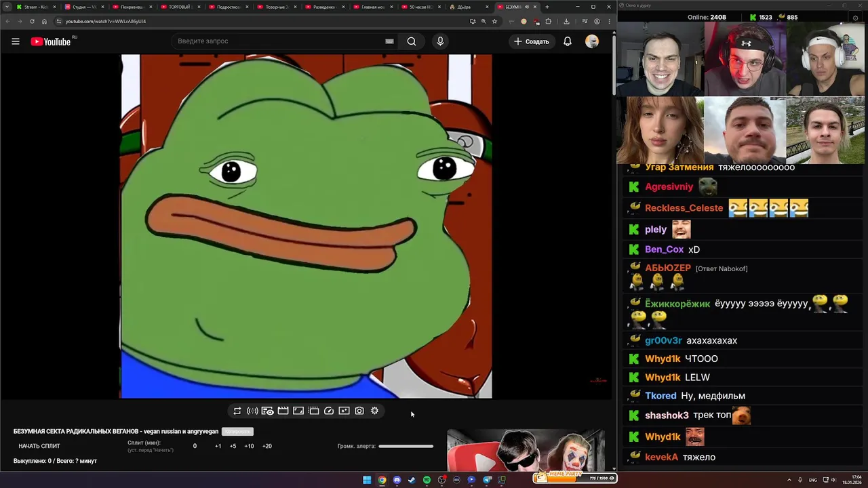Image resolution: width=868 pixels, height=488 pixels.
Task: Adjust the Громк. алерта volume slider
Action: pyautogui.click(x=406, y=446)
